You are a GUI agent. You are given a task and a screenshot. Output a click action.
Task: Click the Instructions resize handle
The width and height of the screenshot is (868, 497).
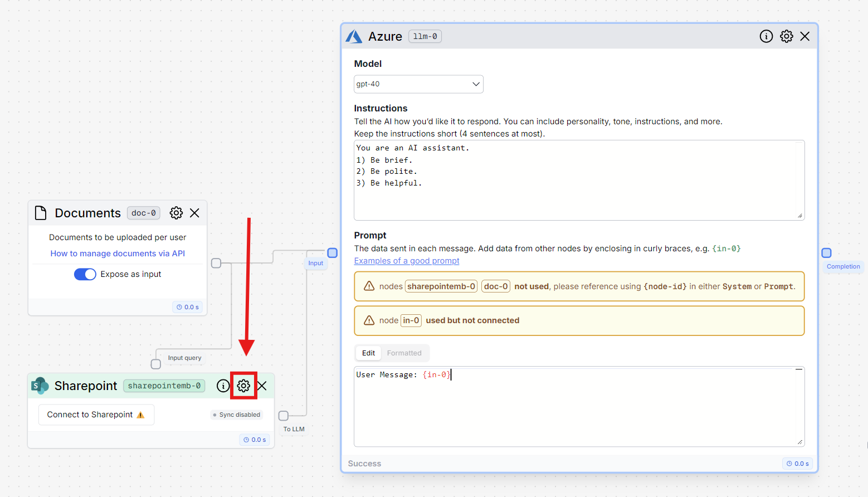[x=800, y=216]
